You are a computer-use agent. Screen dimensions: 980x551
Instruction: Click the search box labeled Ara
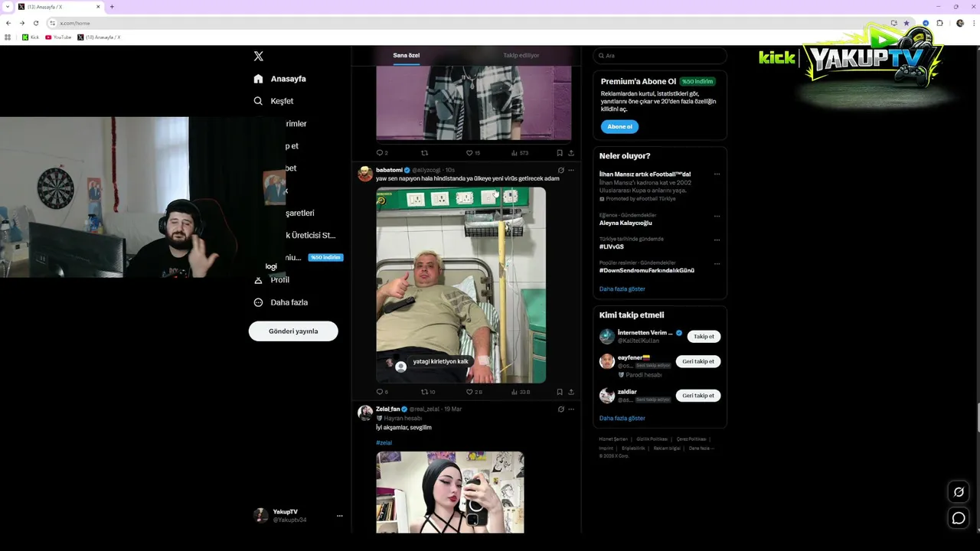(659, 56)
